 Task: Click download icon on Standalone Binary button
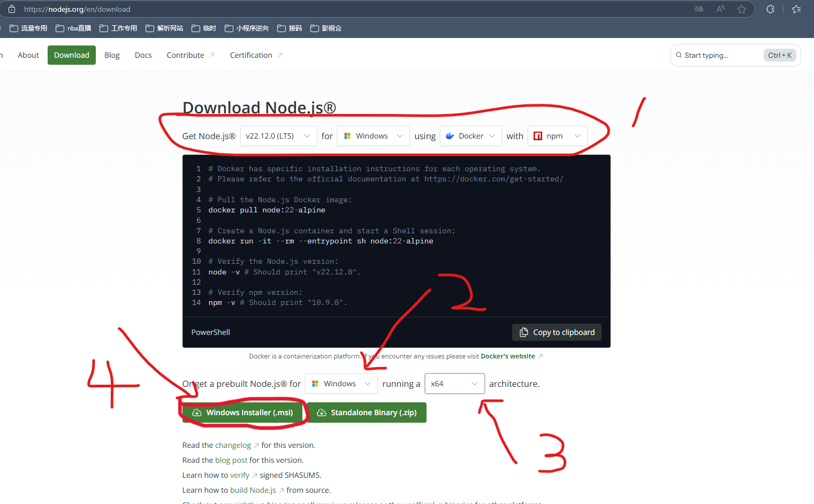(322, 413)
